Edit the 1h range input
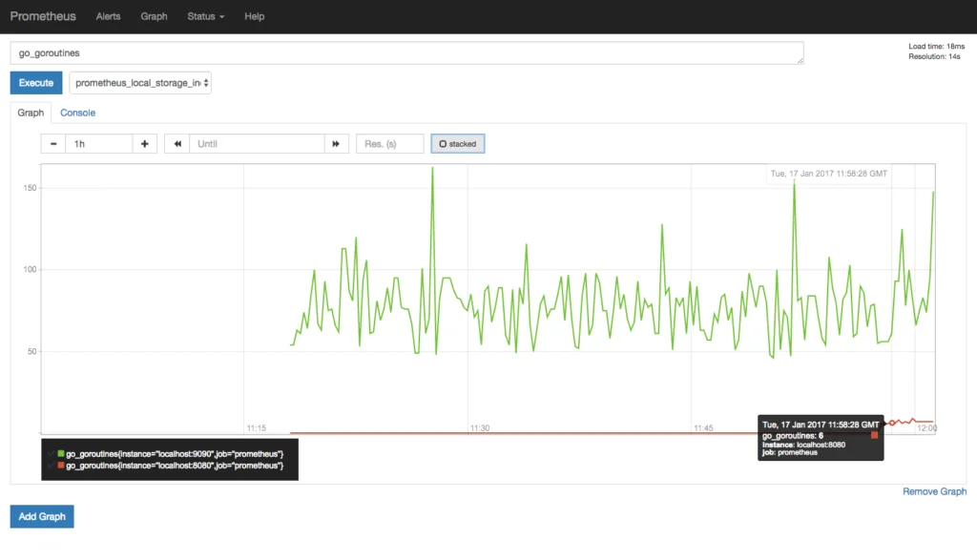This screenshot has height=560, width=977. [98, 144]
